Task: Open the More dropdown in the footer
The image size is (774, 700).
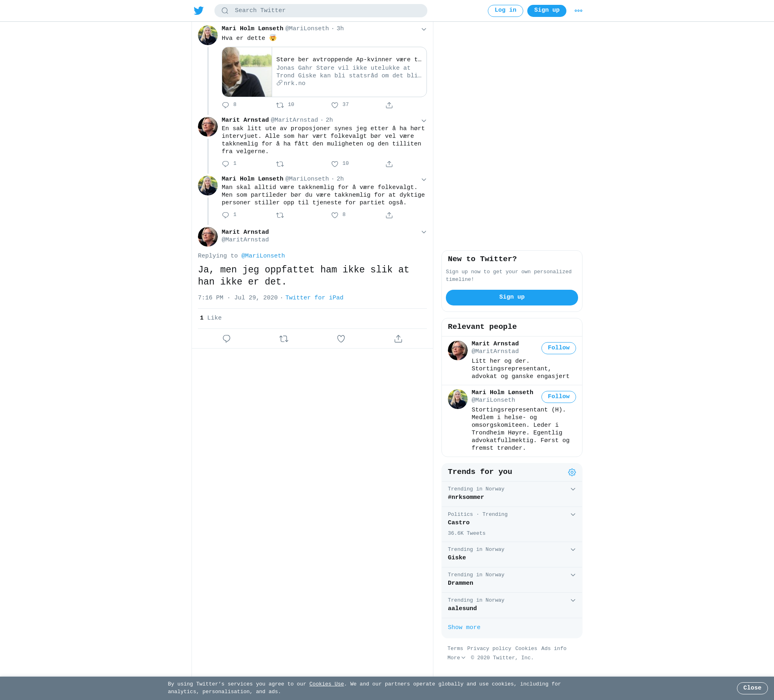Action: pyautogui.click(x=456, y=658)
